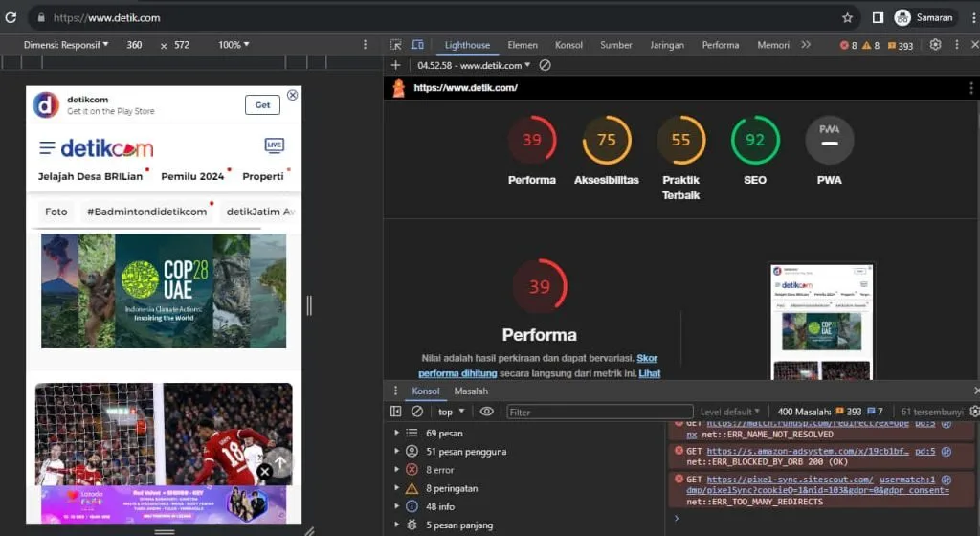Image resolution: width=980 pixels, height=536 pixels.
Task: Click the red 8 errors counter
Action: [849, 46]
